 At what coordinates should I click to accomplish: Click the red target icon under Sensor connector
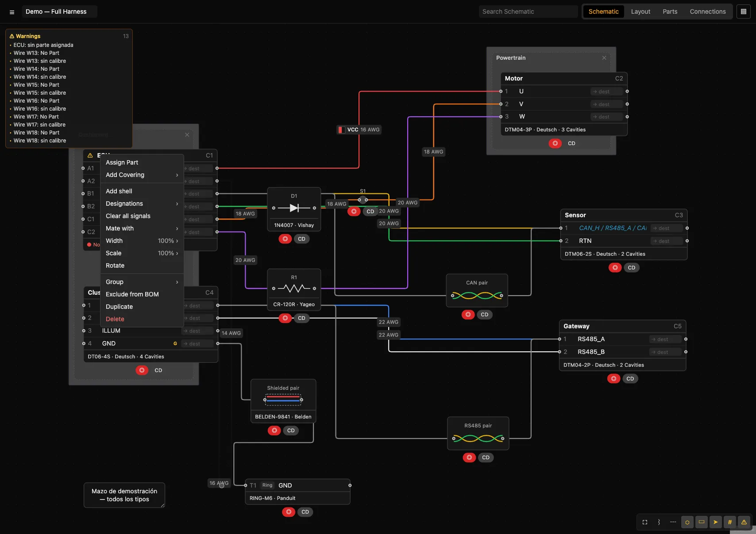(x=615, y=268)
